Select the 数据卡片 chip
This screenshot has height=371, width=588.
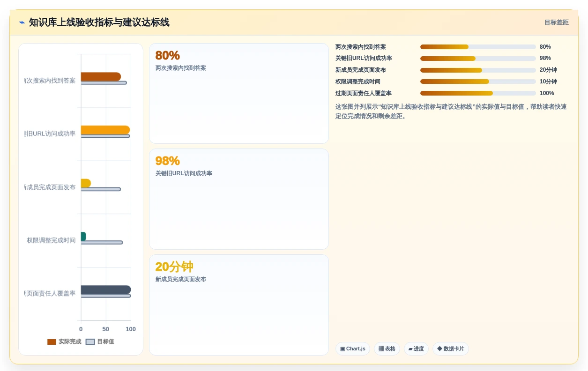[x=450, y=349]
